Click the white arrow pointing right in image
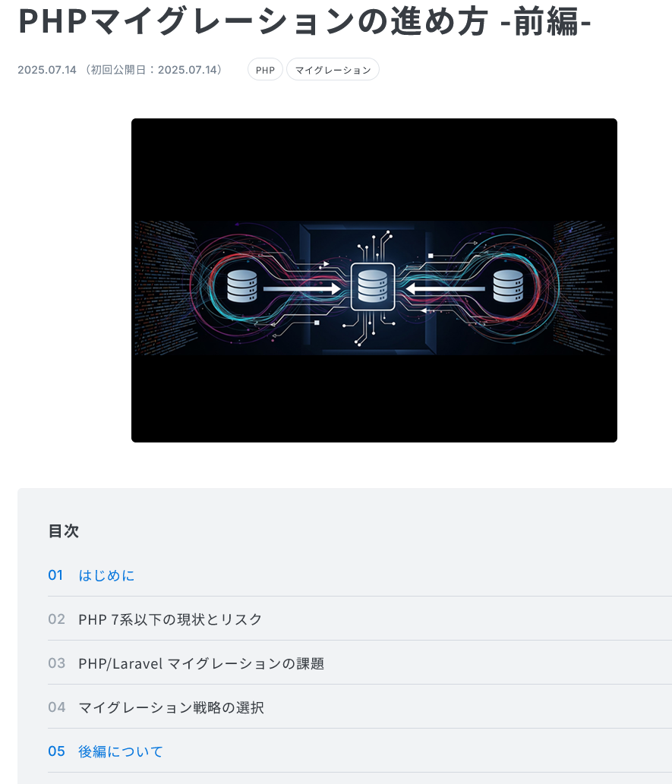This screenshot has width=672, height=784. point(301,288)
